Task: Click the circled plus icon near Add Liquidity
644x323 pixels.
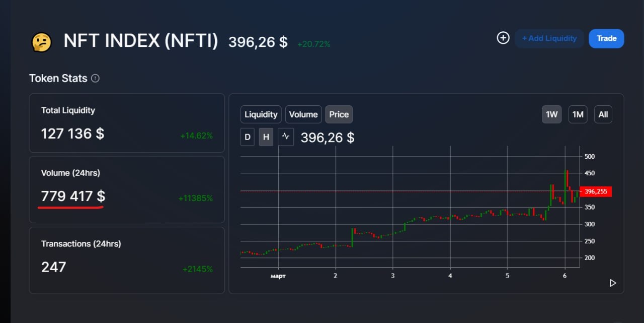Action: pyautogui.click(x=503, y=38)
